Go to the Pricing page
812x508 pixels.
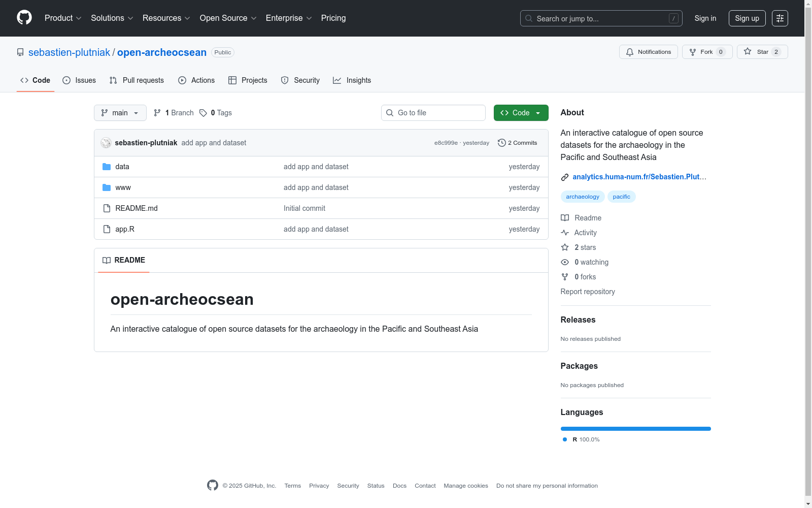333,18
